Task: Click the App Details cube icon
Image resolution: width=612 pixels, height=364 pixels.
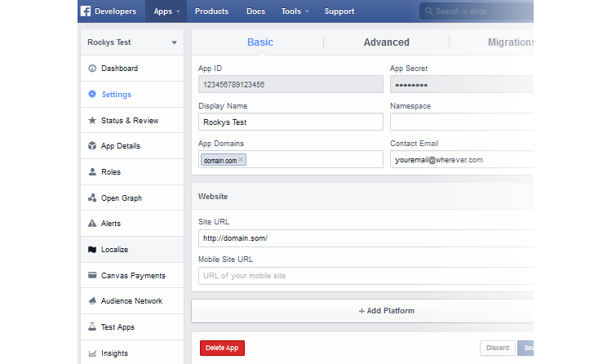Action: click(x=92, y=145)
